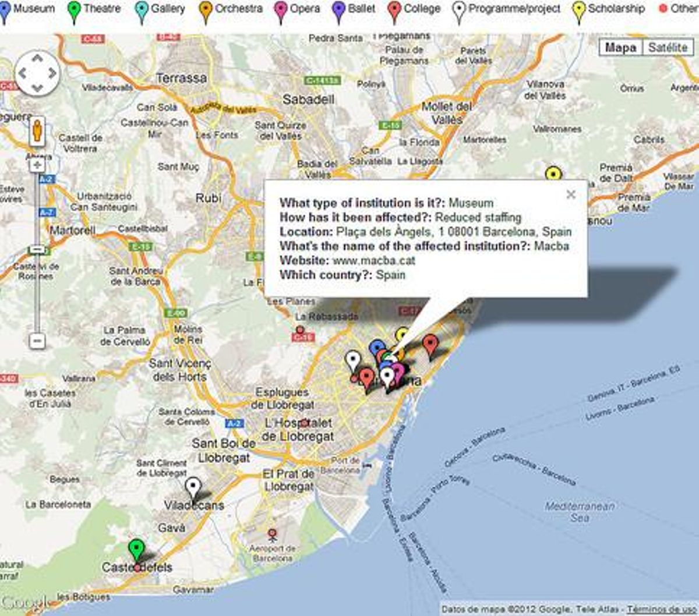The width and height of the screenshot is (699, 616).
Task: Zoom out with the minus button
Action: tap(37, 341)
